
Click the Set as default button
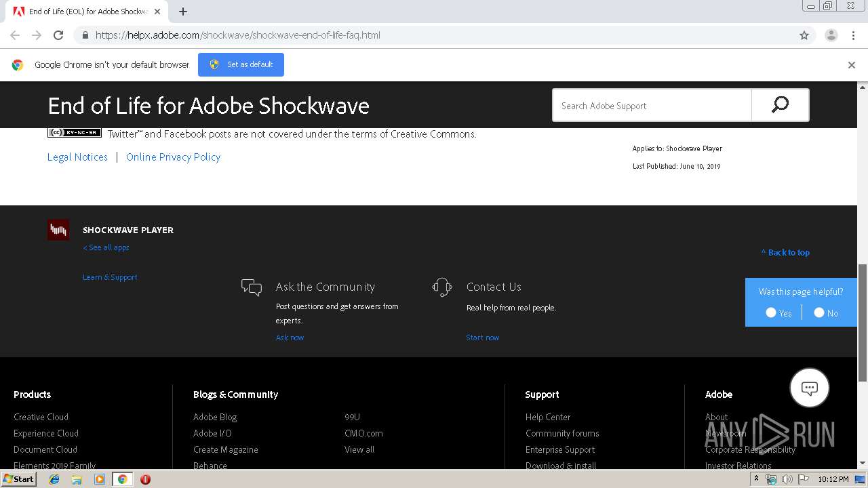click(x=241, y=64)
